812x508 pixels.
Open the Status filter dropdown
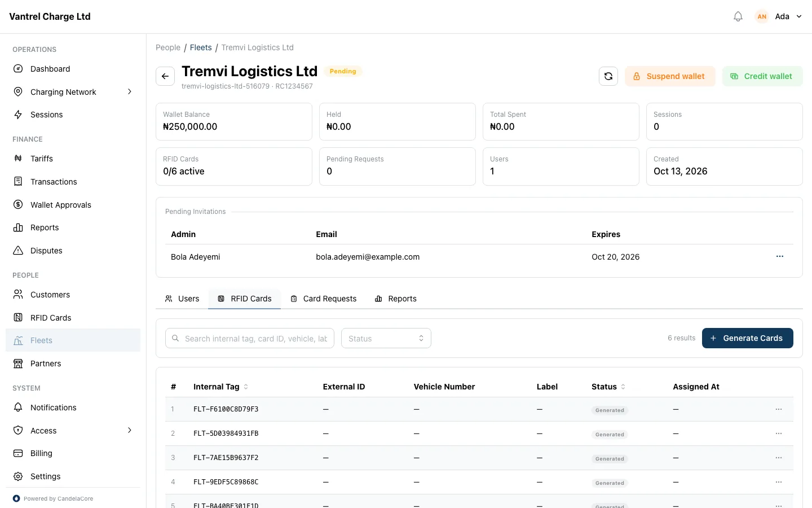point(386,338)
